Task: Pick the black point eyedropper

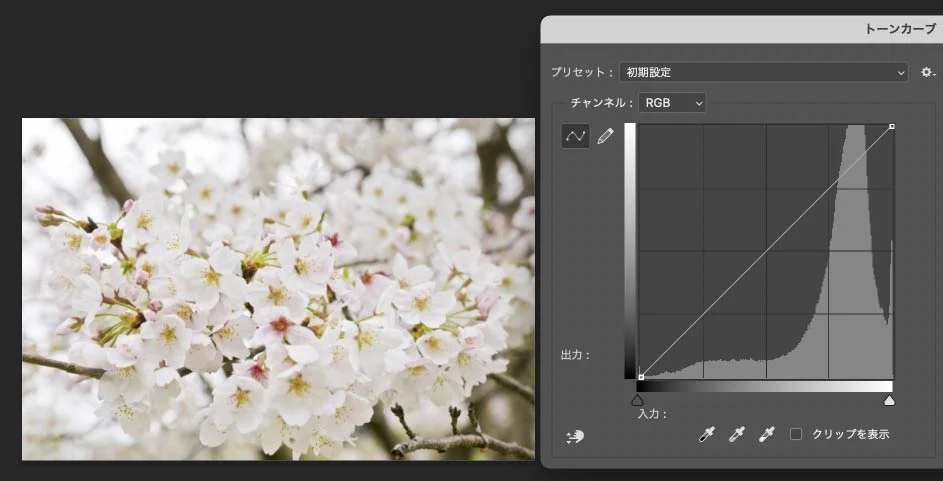Action: point(706,434)
